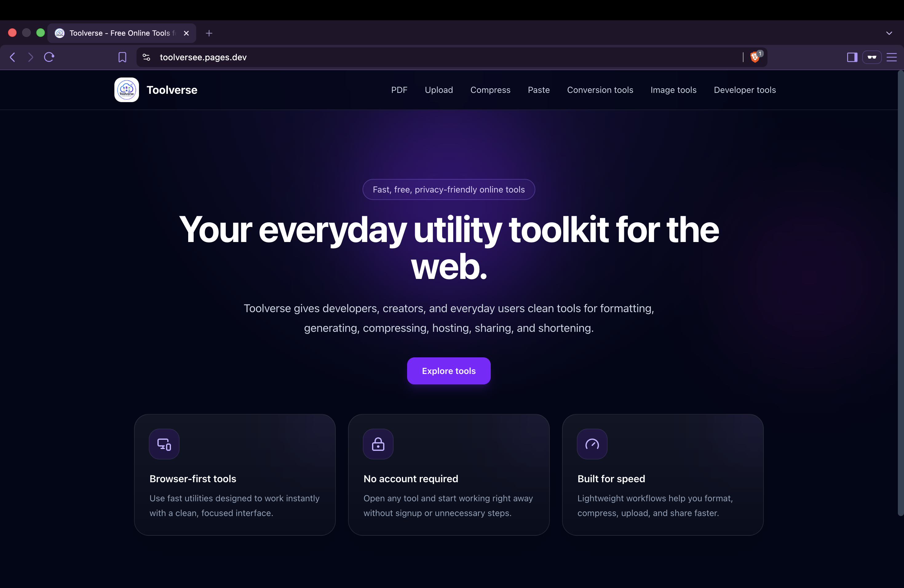Click the browser forward arrow
This screenshot has height=588, width=904.
31,57
